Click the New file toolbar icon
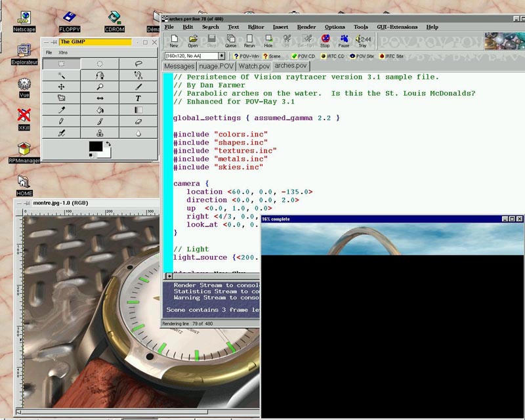 pyautogui.click(x=174, y=41)
